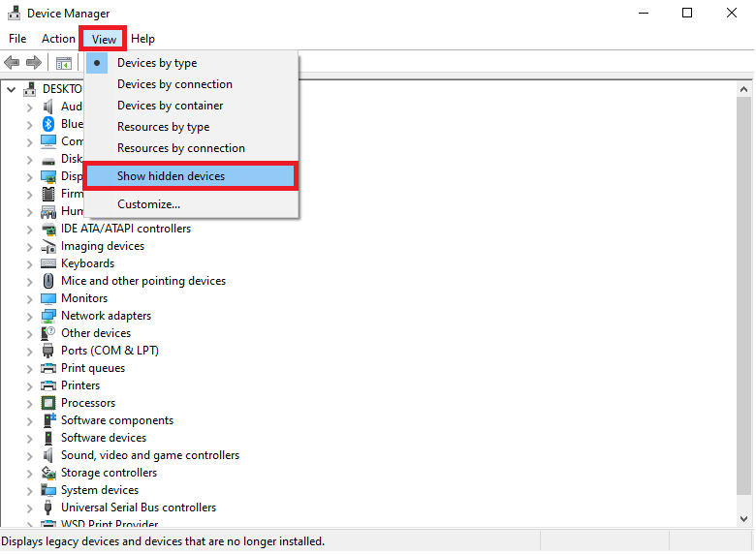The height and width of the screenshot is (554, 756).
Task: Click the Print queues printer icon
Action: click(48, 369)
